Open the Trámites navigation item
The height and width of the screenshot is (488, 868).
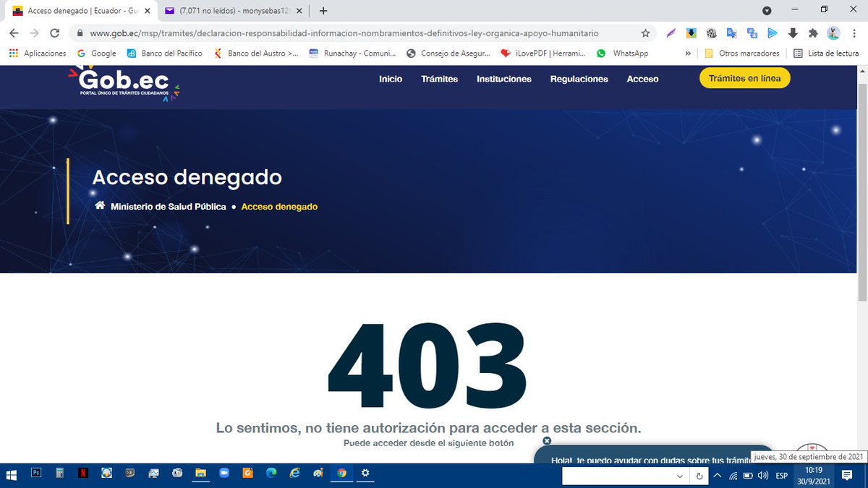(x=440, y=79)
